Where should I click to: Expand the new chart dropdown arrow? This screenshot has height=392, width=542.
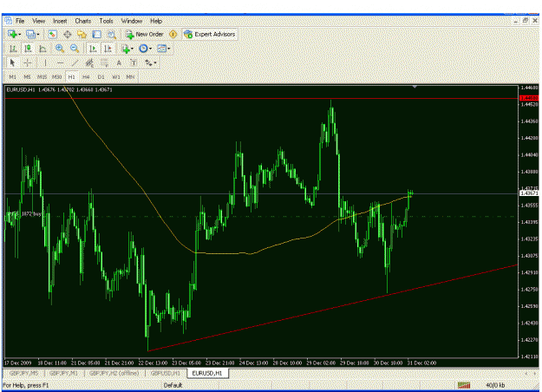click(x=19, y=35)
